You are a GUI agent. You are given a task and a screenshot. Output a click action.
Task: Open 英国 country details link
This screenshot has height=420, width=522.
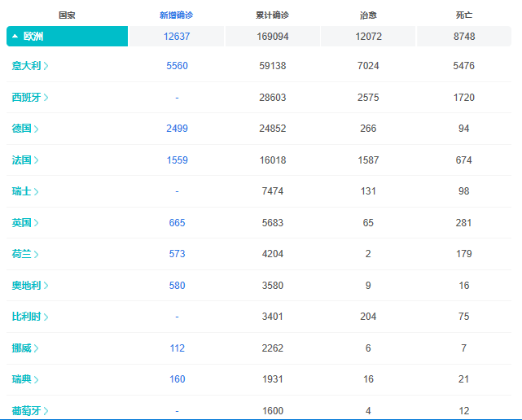pyautogui.click(x=25, y=223)
